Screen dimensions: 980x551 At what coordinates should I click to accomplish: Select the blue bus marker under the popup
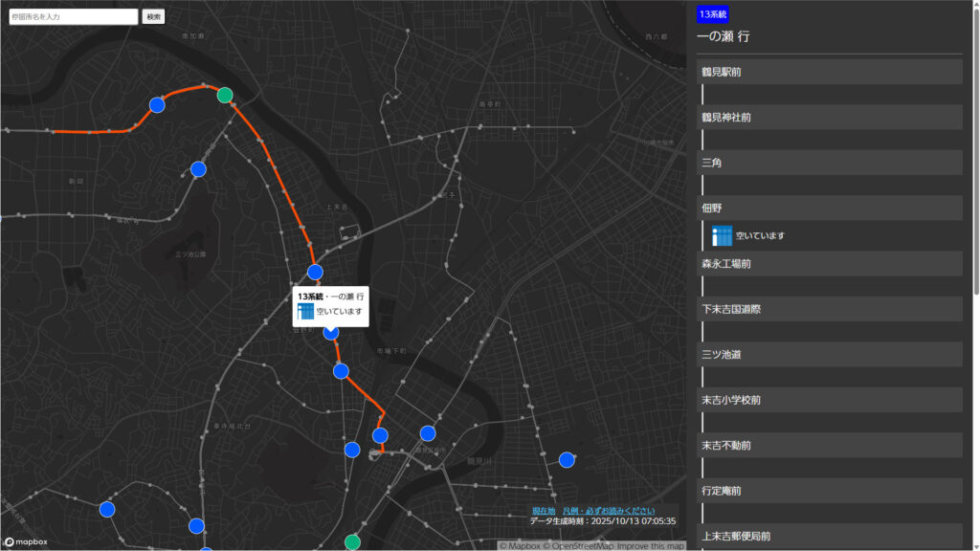(331, 333)
